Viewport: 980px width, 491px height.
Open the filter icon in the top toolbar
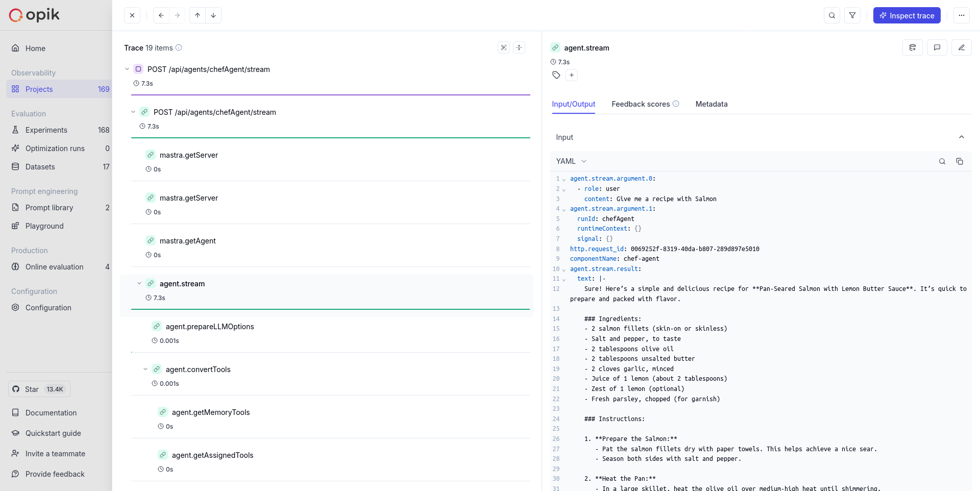coord(852,15)
